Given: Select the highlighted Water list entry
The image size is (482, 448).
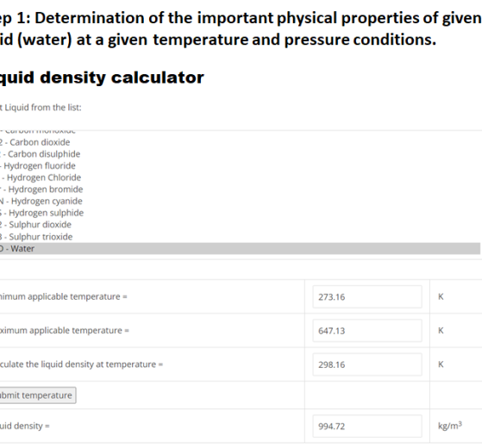Looking at the screenshot, I should tap(240, 248).
